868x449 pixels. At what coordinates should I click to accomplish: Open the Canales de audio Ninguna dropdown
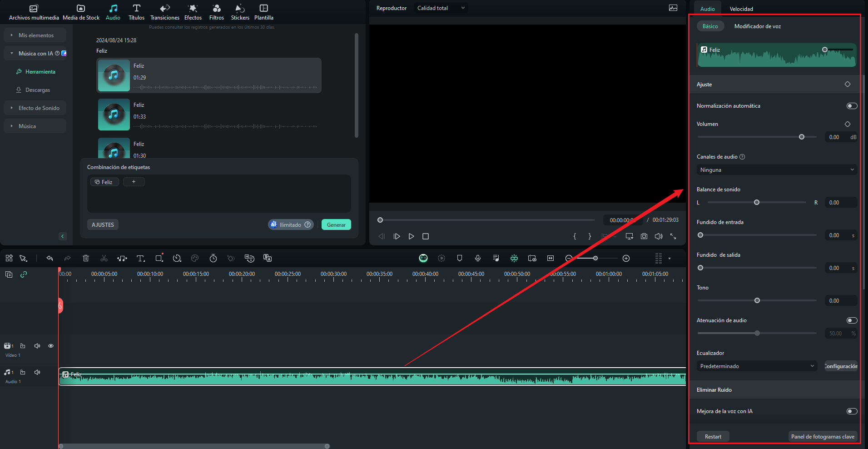[x=777, y=170]
